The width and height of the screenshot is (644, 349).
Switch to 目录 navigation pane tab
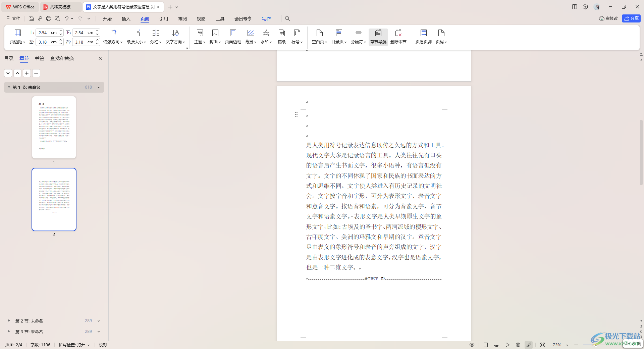pyautogui.click(x=9, y=58)
